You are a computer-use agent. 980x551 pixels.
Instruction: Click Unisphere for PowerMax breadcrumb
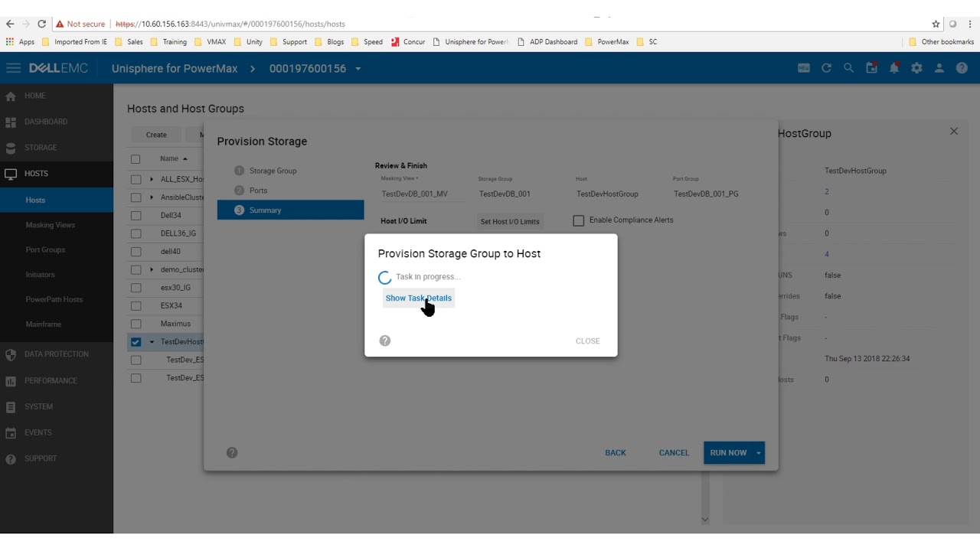click(x=175, y=69)
